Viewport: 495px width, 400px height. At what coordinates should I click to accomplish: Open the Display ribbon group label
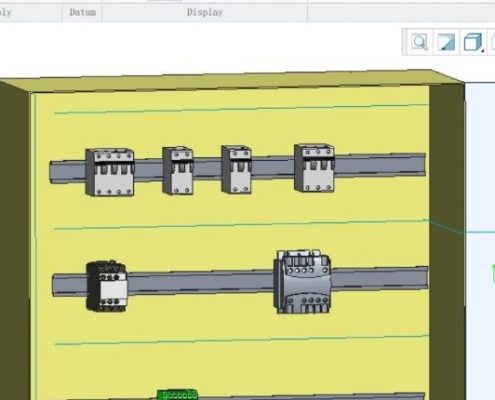[205, 12]
